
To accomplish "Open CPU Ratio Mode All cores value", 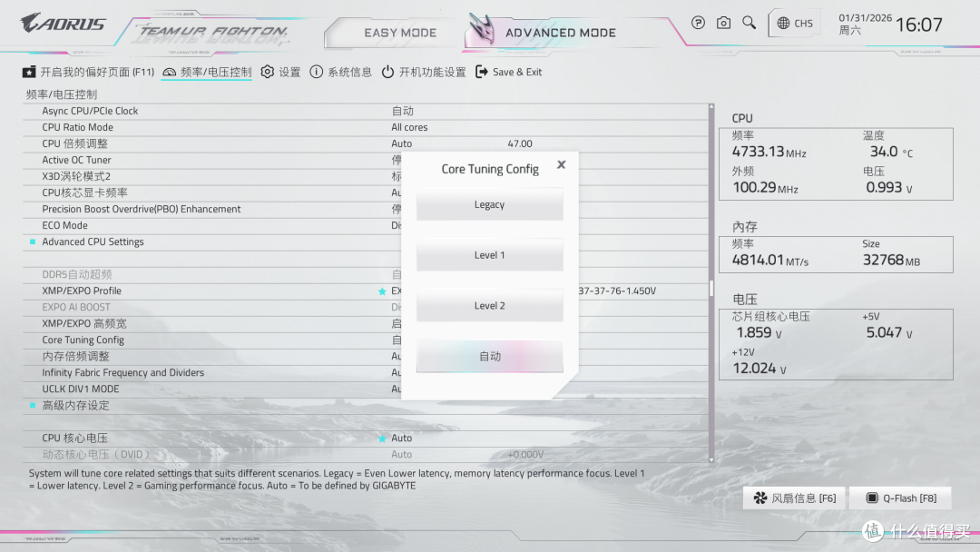I will 409,127.
